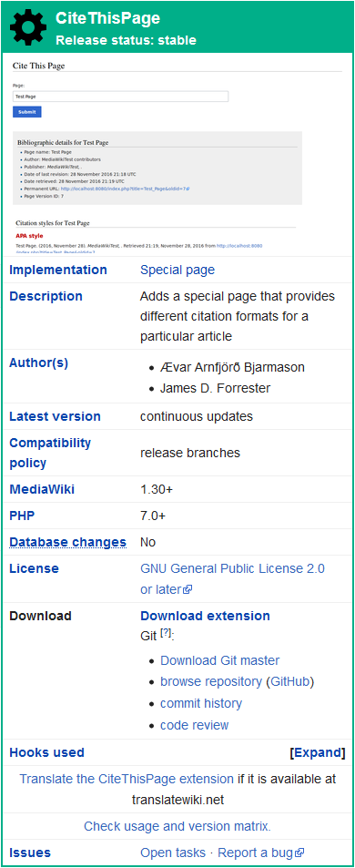This screenshot has width=355, height=868.
Task: Click the Submit button in screenshot
Action: coord(27,112)
